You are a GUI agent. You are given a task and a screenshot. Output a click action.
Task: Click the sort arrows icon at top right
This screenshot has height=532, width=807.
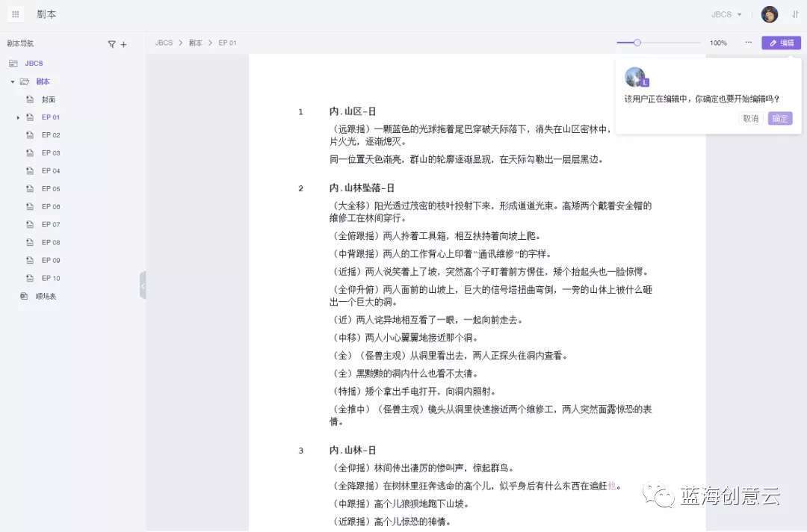coord(795,14)
